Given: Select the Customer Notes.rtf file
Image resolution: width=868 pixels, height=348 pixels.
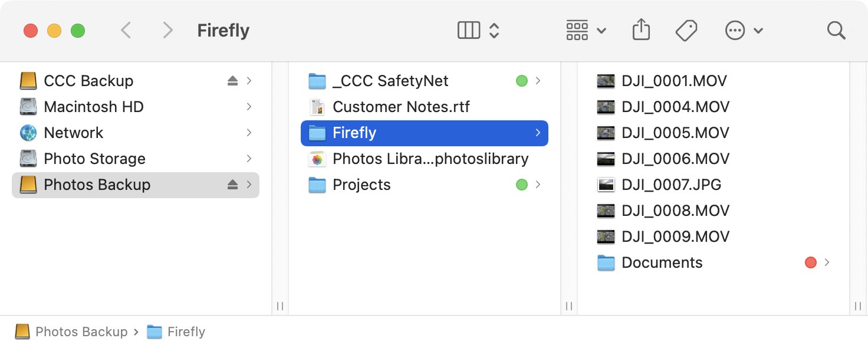Looking at the screenshot, I should coord(425,107).
